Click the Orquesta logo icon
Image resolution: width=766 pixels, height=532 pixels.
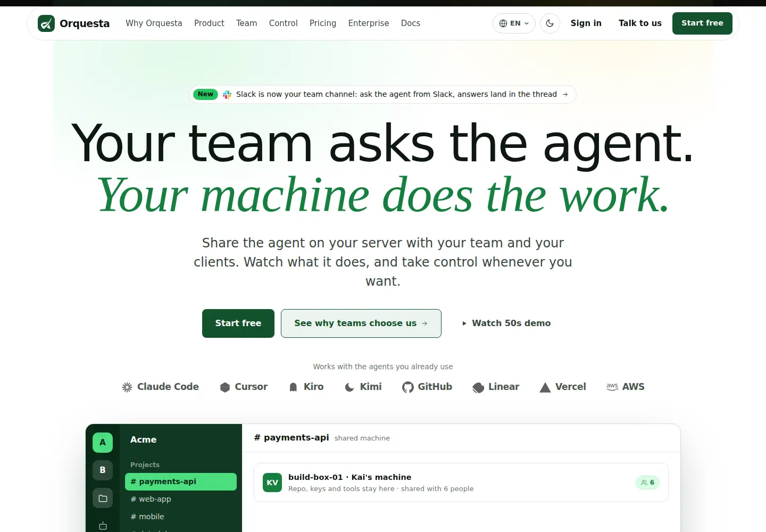46,23
